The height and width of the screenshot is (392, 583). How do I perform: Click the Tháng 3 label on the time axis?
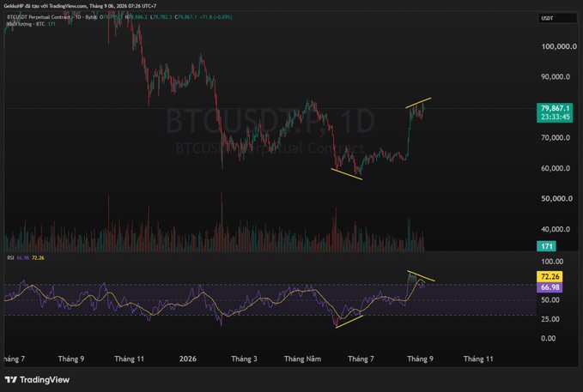(245, 359)
